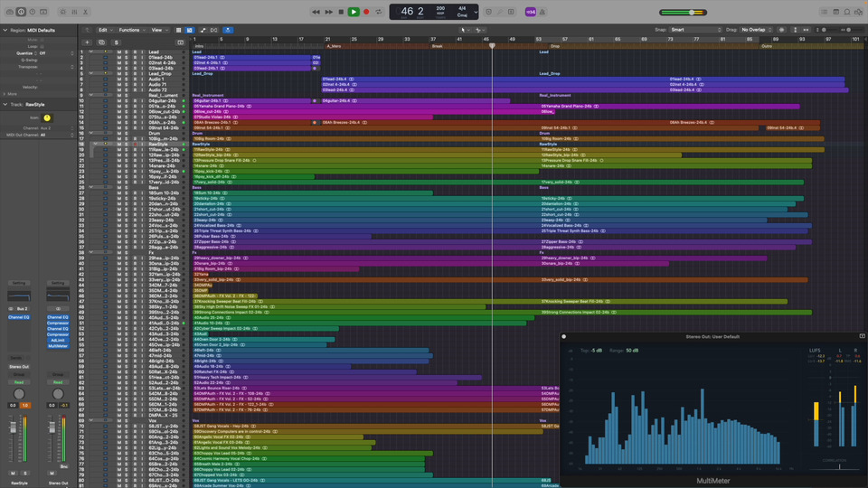Open the Library panel icon
The width and height of the screenshot is (868, 488).
click(9, 12)
